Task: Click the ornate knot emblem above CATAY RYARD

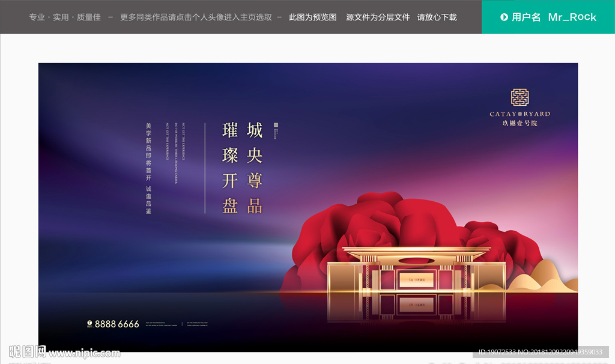Action: click(x=519, y=96)
